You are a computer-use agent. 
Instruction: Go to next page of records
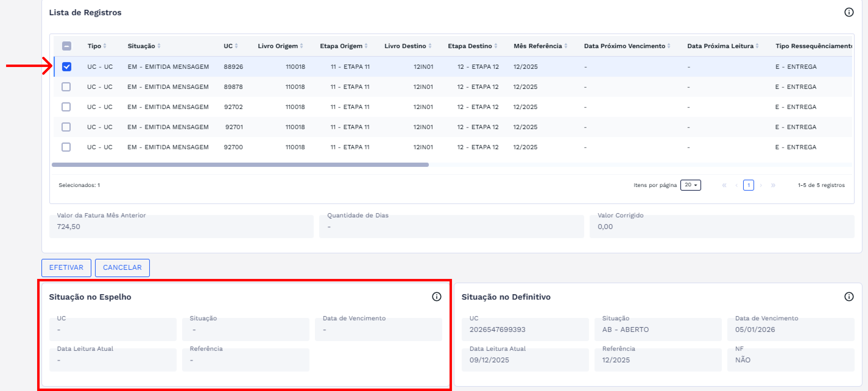(761, 185)
